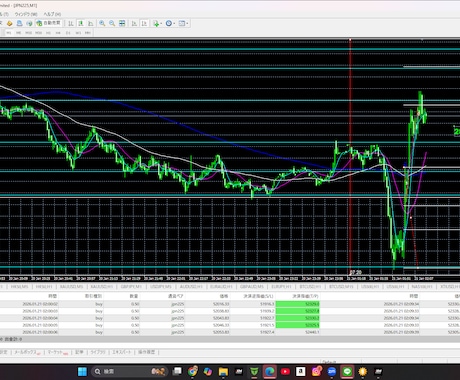Sort by 取引種別 column header
This screenshot has width=460, height=380.
click(93, 296)
